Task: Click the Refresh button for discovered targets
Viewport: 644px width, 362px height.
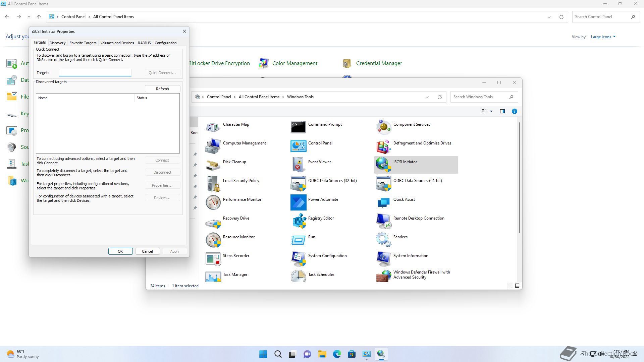Action: click(162, 89)
